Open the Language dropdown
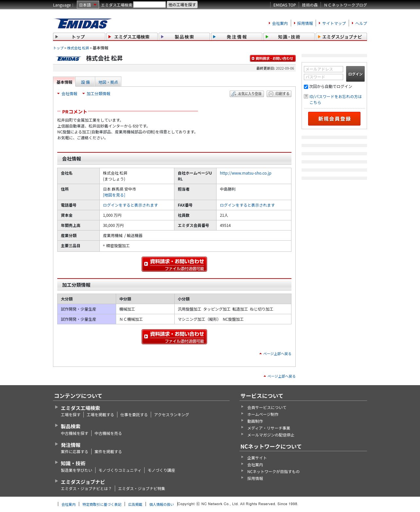The height and width of the screenshot is (512, 420). point(88,5)
